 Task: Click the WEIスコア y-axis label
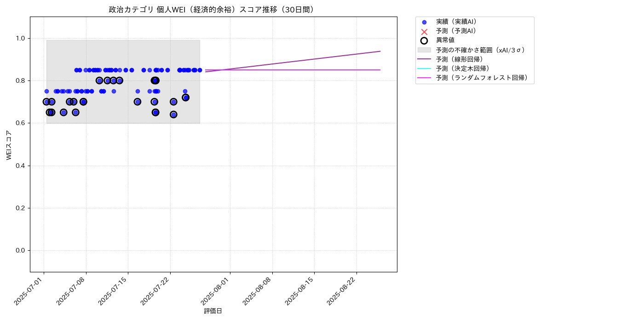[9, 145]
